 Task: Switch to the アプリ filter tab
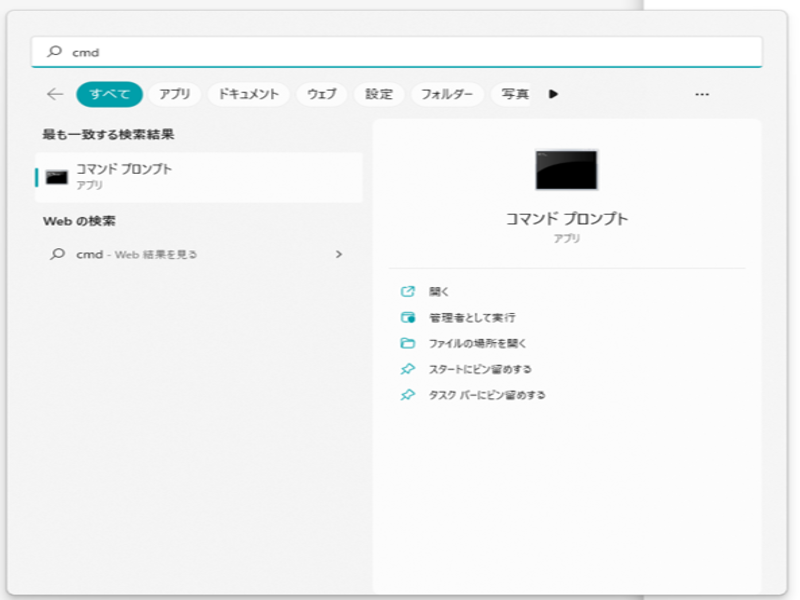175,94
